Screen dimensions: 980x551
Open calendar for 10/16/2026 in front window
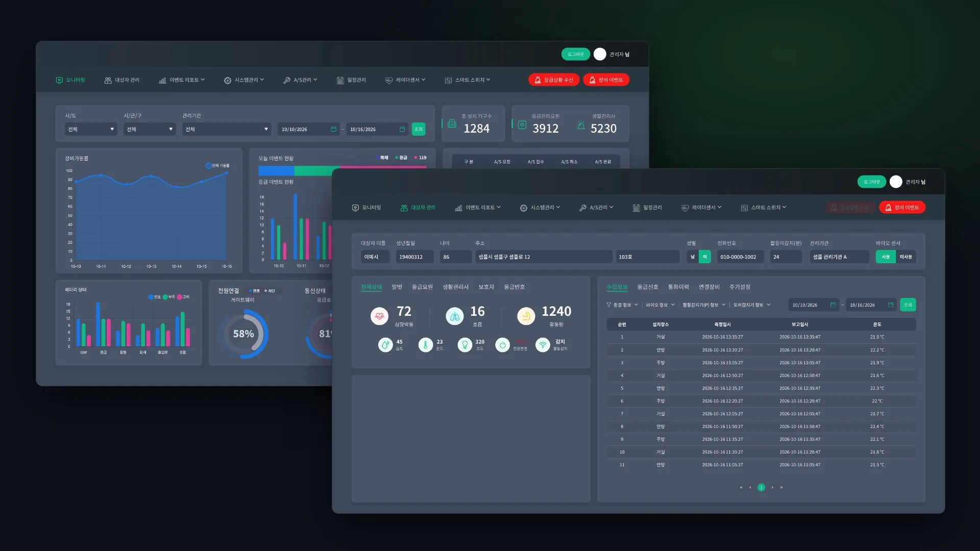click(891, 305)
